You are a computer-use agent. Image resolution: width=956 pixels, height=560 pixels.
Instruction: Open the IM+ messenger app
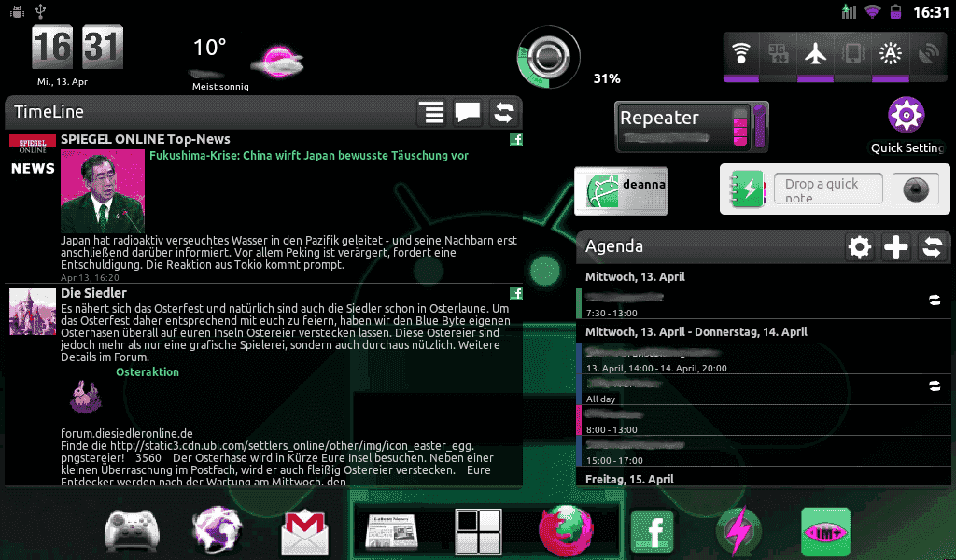825,531
